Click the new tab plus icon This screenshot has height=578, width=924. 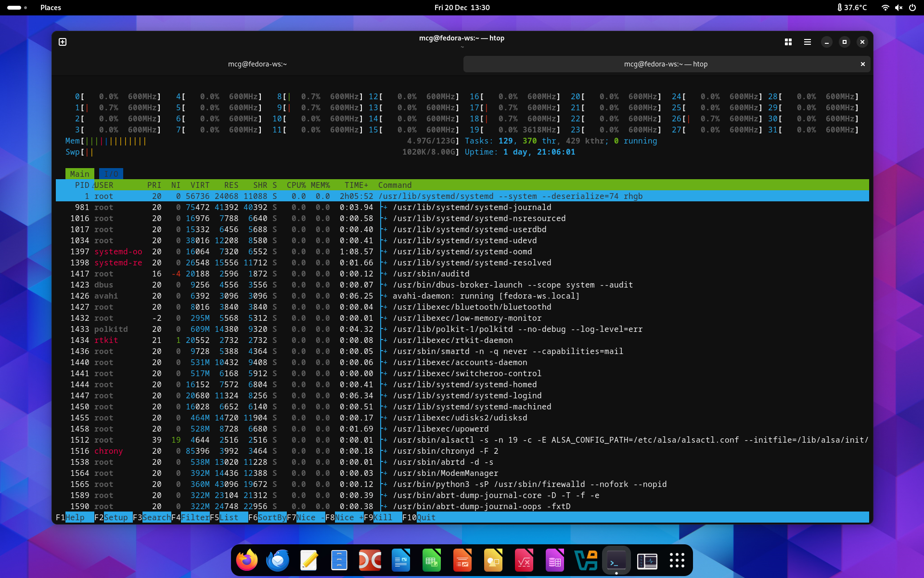(63, 42)
